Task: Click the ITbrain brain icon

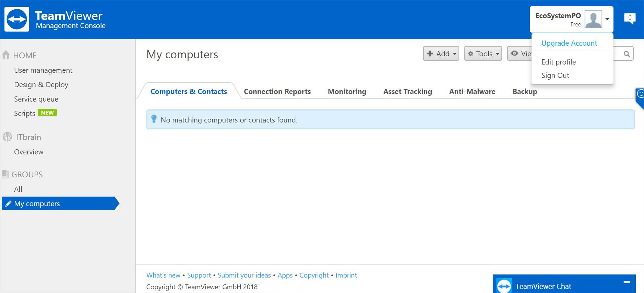Action: [x=7, y=137]
